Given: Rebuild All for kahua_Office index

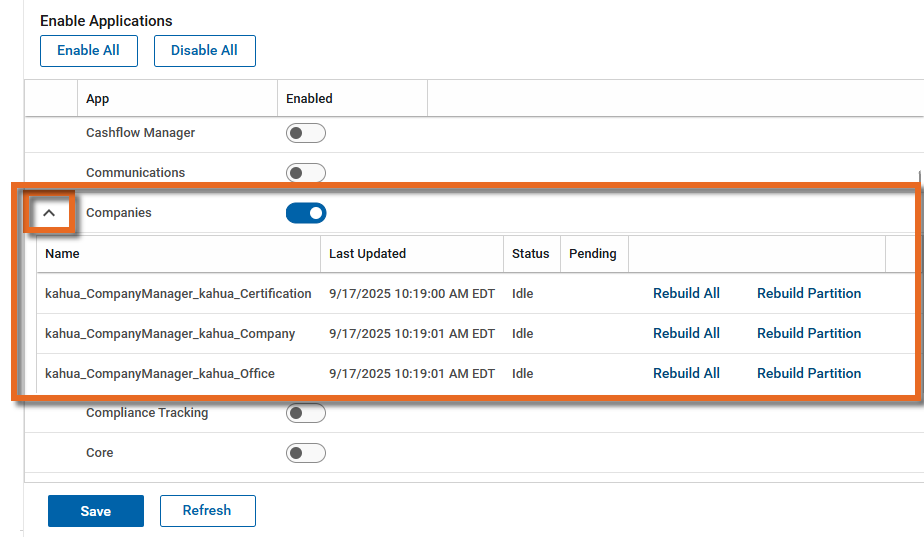Looking at the screenshot, I should (686, 374).
